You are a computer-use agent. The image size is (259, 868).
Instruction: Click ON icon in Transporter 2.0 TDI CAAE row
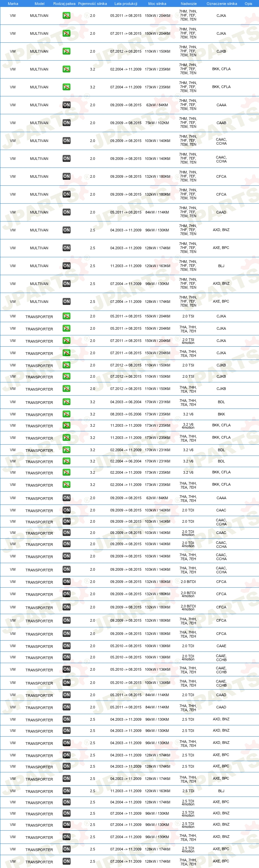(67, 646)
